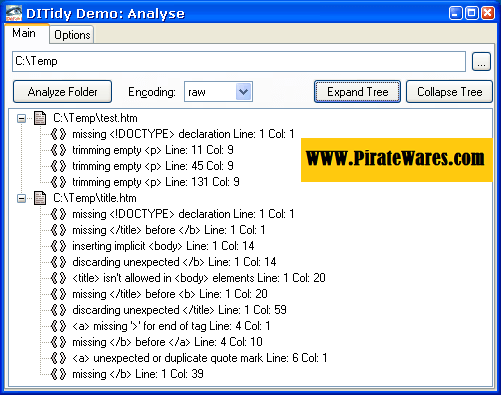
Task: Select 'trimming empty <p> Line: 45 Col: 9'
Action: (153, 166)
